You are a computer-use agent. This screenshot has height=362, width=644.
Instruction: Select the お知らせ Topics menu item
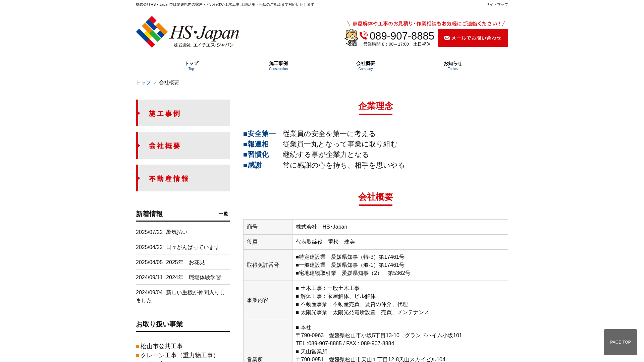452,65
